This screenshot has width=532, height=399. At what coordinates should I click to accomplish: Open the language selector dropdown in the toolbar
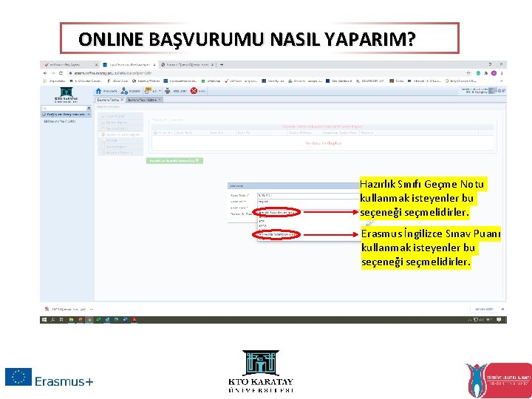pyautogui.click(x=153, y=91)
